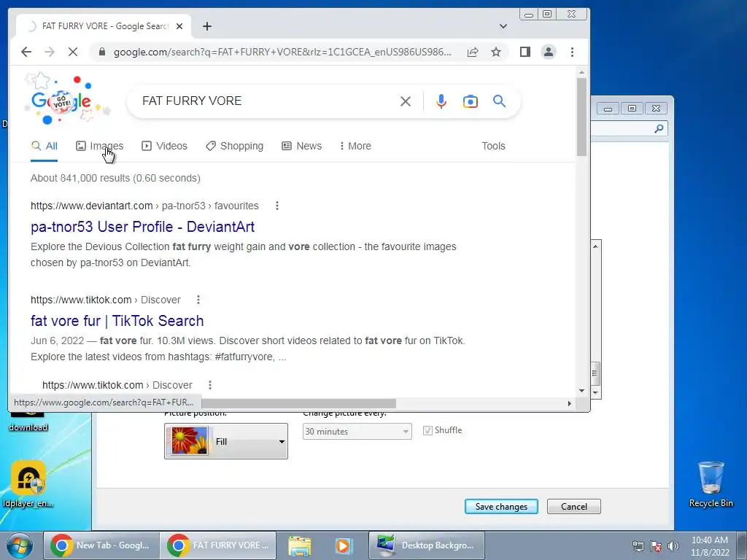Click the Chrome vertical scrollbar thumb

(581, 117)
